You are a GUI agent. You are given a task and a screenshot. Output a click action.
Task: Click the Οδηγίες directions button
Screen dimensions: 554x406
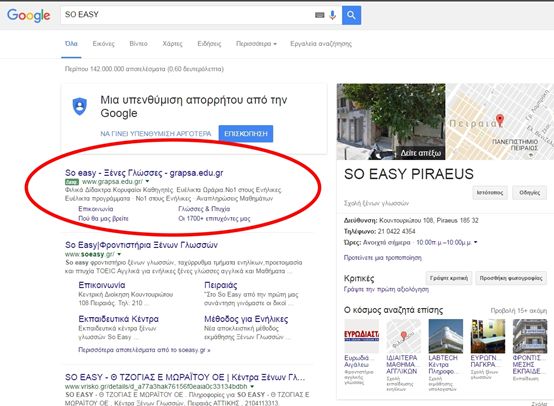tap(529, 193)
